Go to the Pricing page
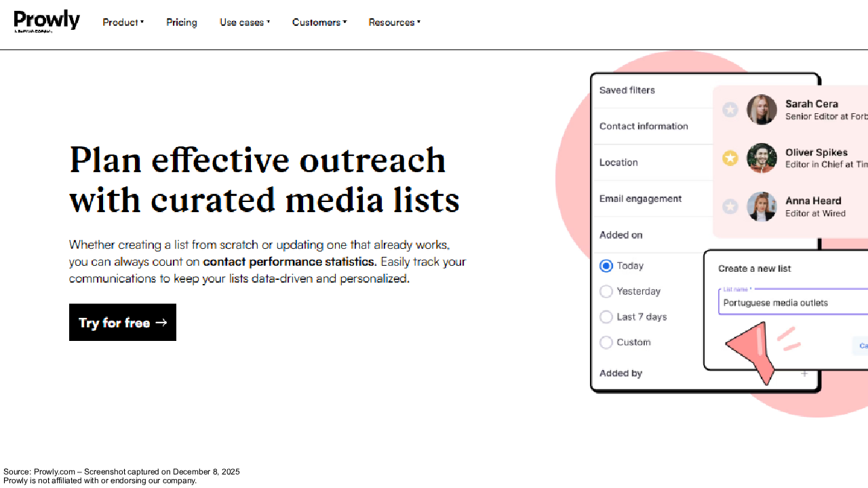This screenshot has width=868, height=488. (182, 22)
